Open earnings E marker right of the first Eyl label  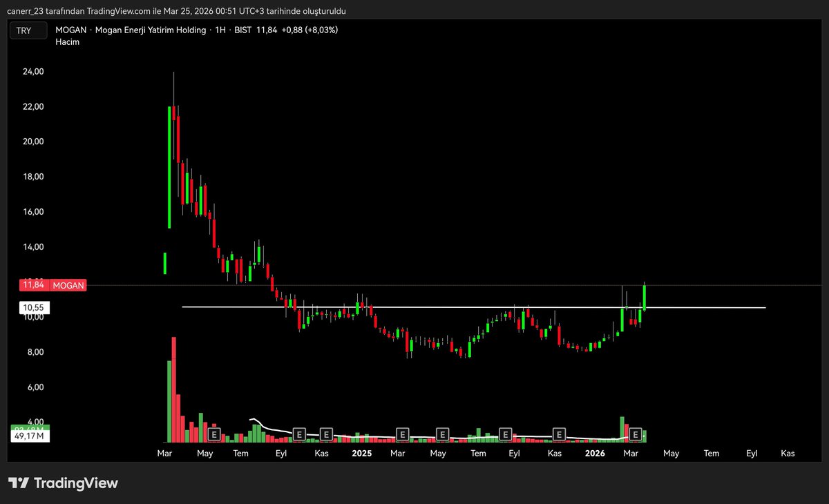299,434
